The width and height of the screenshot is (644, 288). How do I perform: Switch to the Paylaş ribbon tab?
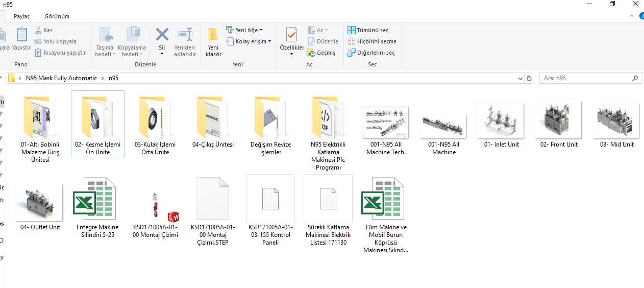coord(21,16)
